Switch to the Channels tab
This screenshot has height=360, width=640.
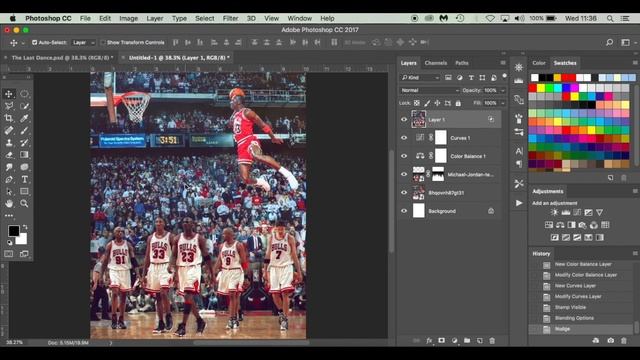point(436,63)
